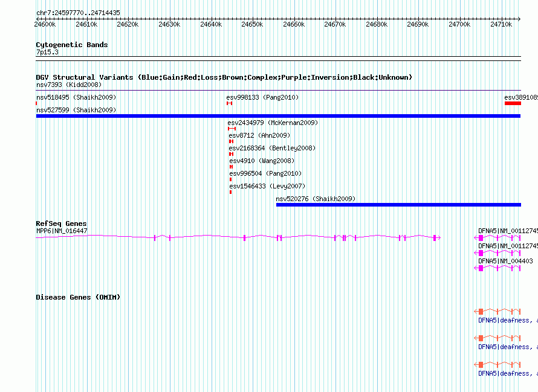Click the esv3891085 variant label
The width and height of the screenshot is (538, 392).
point(521,97)
